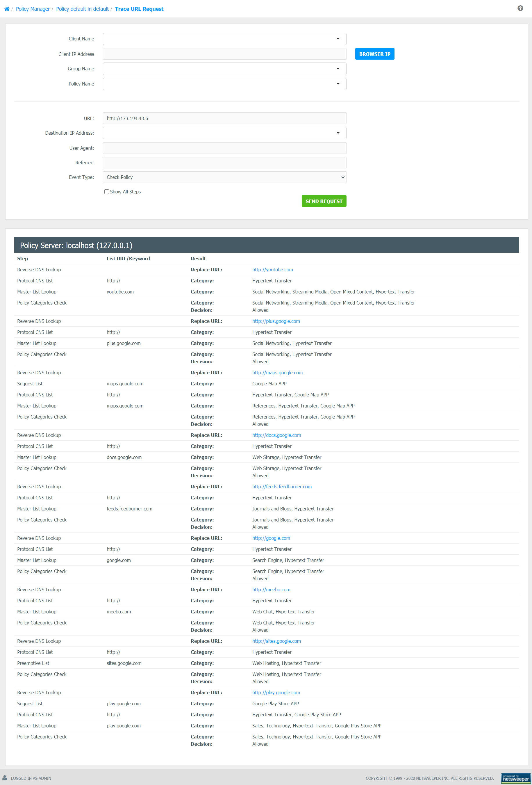Select the Search Engine, Hypertext Transfer master list result
This screenshot has width=532, height=785.
288,560
